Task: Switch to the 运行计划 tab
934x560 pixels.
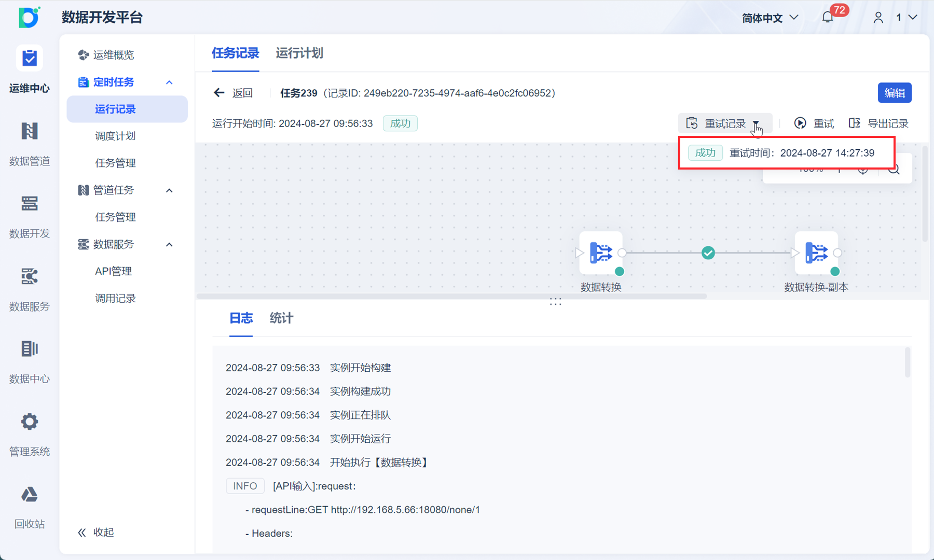Action: click(x=299, y=53)
